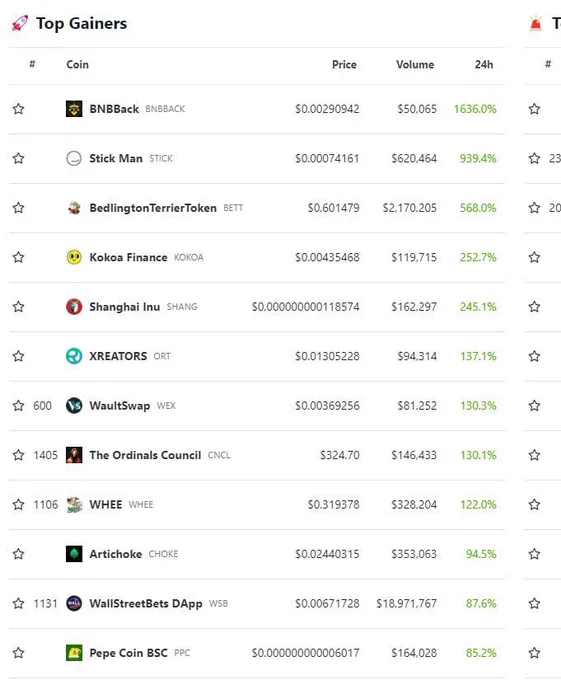Toggle the star for WHEE coin
The image size is (561, 680).
[x=18, y=504]
